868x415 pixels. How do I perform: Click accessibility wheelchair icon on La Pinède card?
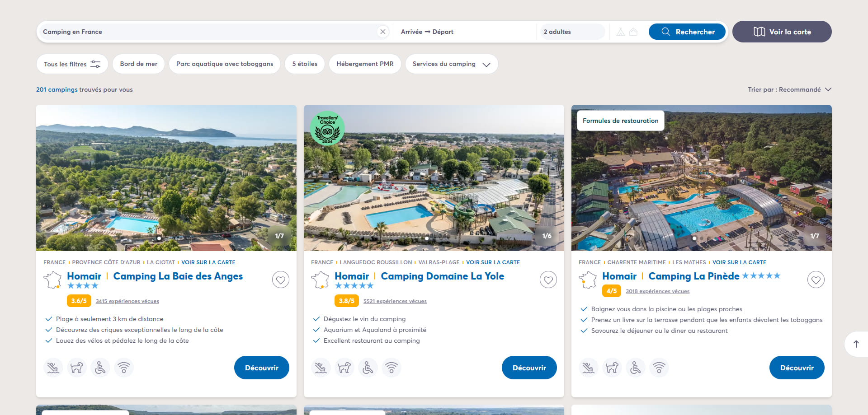pyautogui.click(x=636, y=368)
